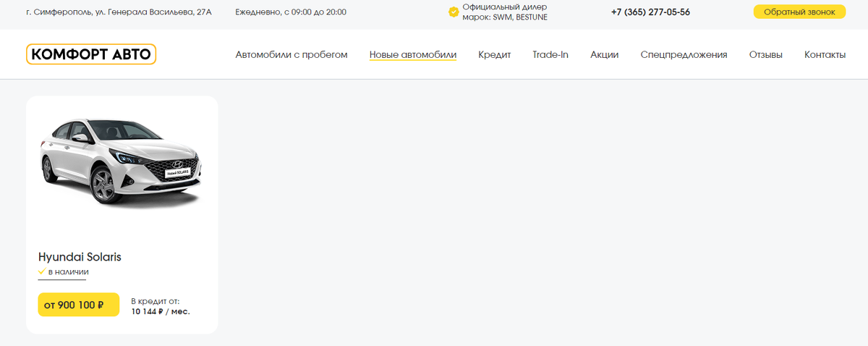The image size is (868, 346).
Task: Click working hours Ежедневно, с 09:00 до 20:00
Action: pyautogui.click(x=291, y=12)
